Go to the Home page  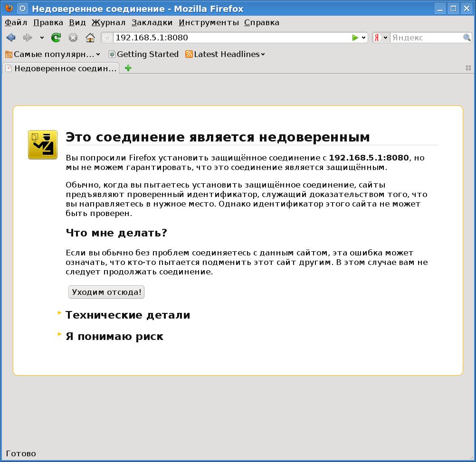90,38
